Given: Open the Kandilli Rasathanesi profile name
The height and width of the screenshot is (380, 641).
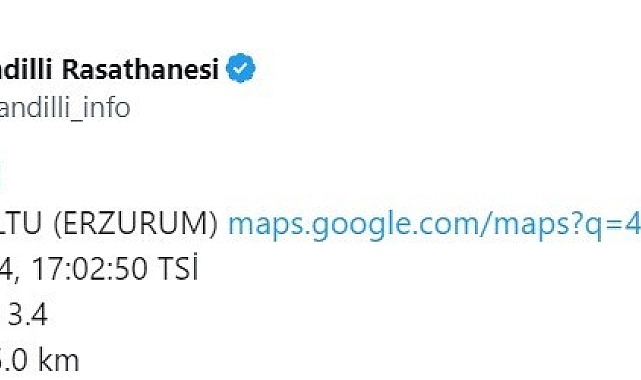Looking at the screenshot, I should click(x=110, y=69).
